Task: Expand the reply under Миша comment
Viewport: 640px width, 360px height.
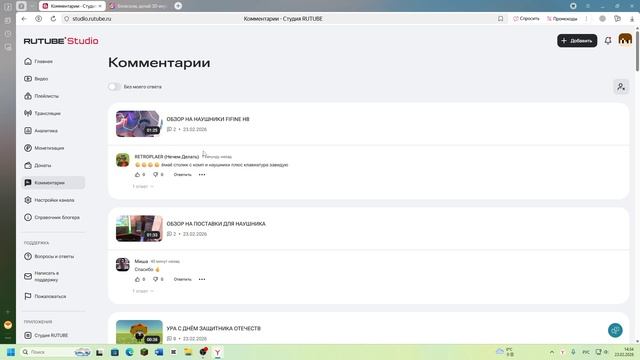Action: point(143,291)
